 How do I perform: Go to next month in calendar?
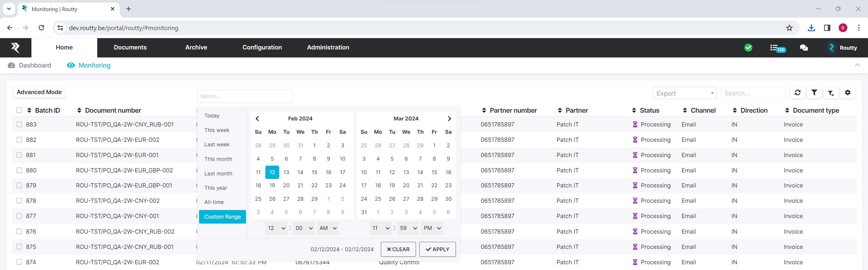(x=449, y=118)
